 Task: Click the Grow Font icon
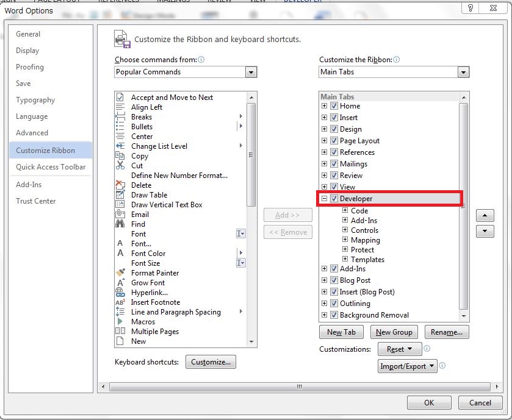[120, 282]
